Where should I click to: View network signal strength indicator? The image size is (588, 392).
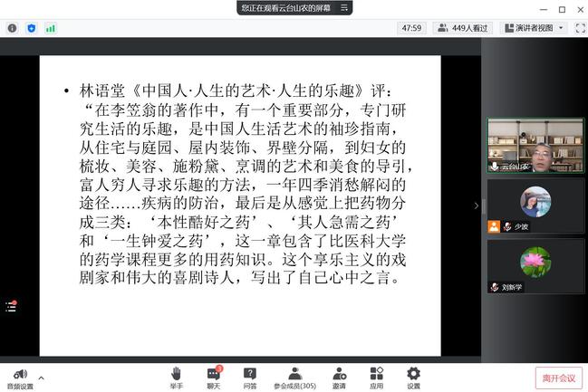(51, 28)
